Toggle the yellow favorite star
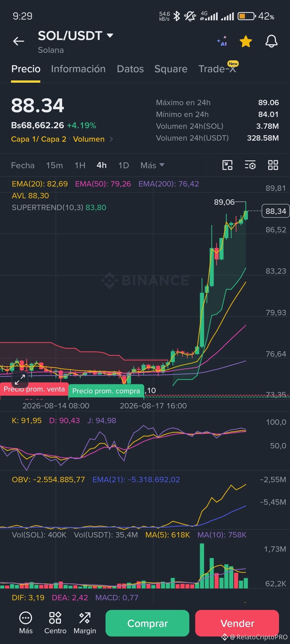This screenshot has height=644, width=290. (x=246, y=41)
